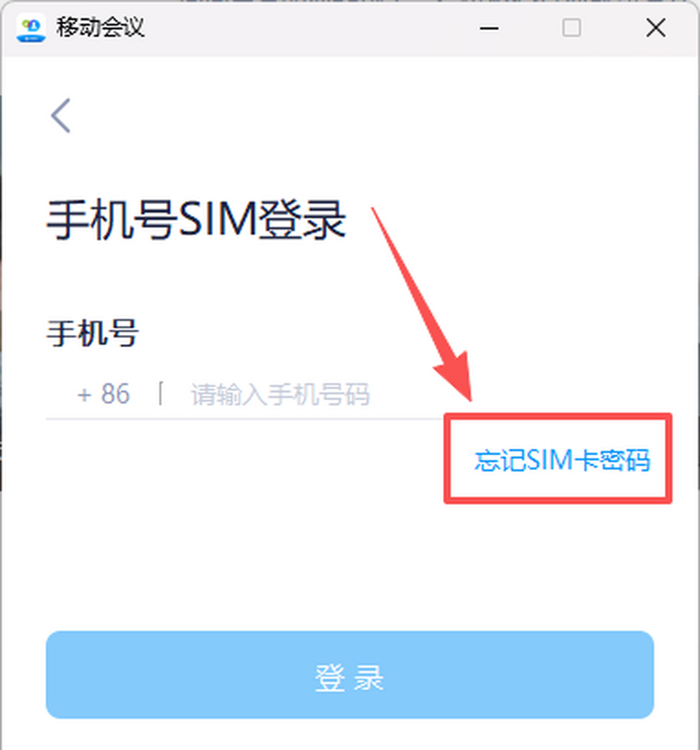Go back using the left chevron arrow
The height and width of the screenshot is (750, 700).
[x=61, y=116]
